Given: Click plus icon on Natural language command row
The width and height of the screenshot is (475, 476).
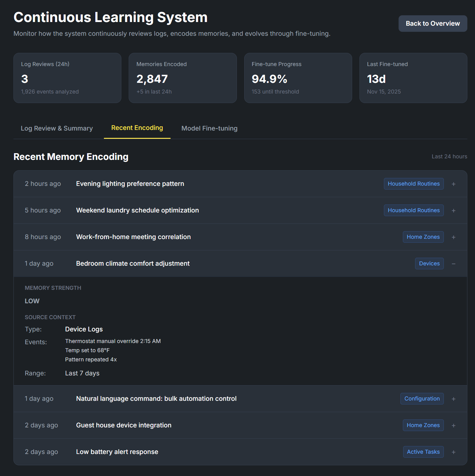Looking at the screenshot, I should point(453,399).
